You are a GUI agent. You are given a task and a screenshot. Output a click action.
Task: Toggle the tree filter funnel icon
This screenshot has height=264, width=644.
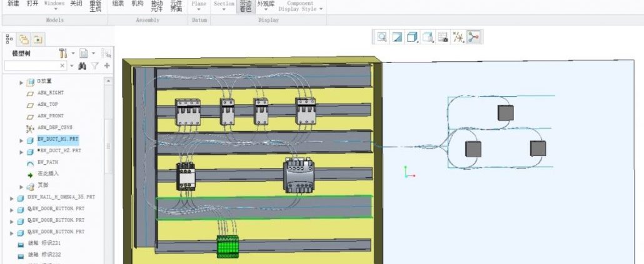95,66
